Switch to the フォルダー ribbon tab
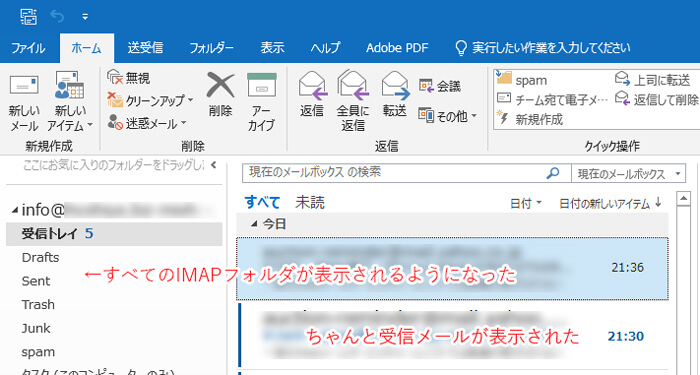The image size is (700, 375). [x=211, y=48]
